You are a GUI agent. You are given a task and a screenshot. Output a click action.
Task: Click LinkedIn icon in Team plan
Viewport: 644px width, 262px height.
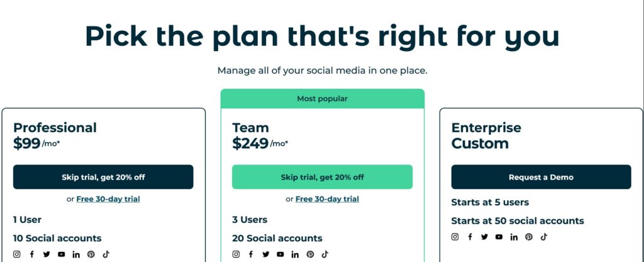[296, 254]
